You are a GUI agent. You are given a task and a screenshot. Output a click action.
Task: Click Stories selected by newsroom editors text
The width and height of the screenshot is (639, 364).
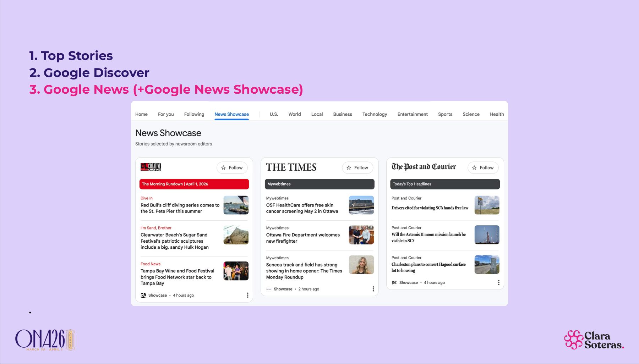(174, 144)
